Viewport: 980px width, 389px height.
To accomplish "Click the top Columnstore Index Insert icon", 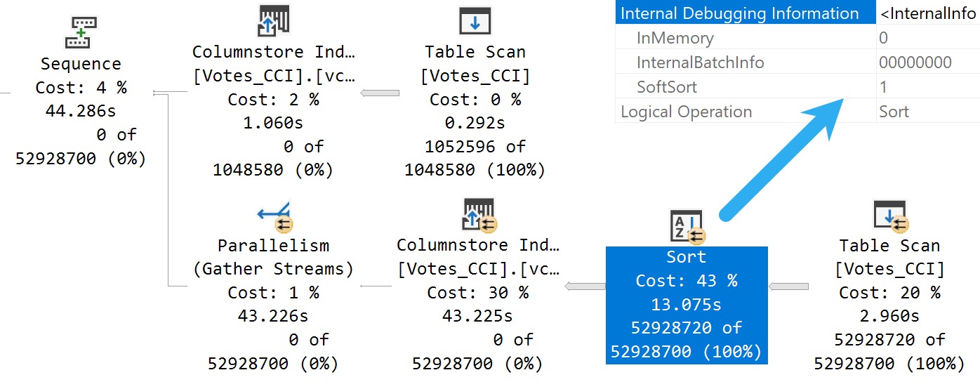I will [x=274, y=21].
